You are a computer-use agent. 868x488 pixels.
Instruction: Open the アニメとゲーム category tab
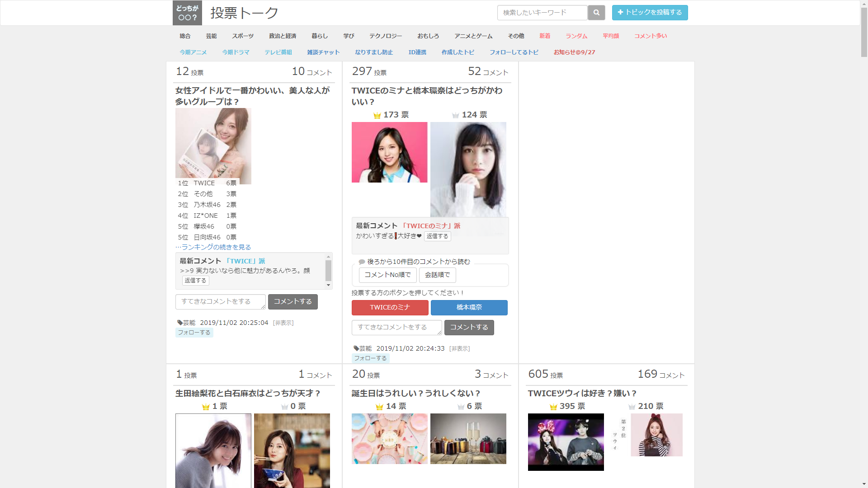(473, 36)
